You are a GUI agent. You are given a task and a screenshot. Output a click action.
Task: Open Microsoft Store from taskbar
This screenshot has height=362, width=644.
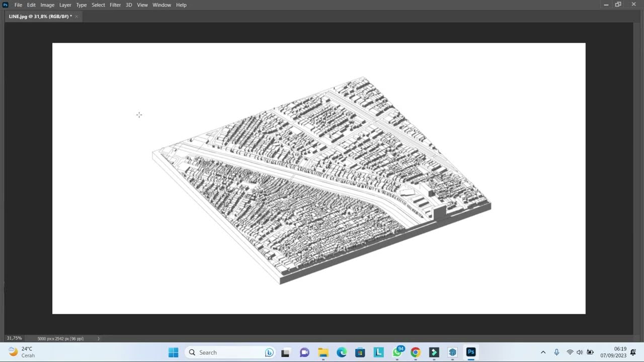pyautogui.click(x=360, y=352)
